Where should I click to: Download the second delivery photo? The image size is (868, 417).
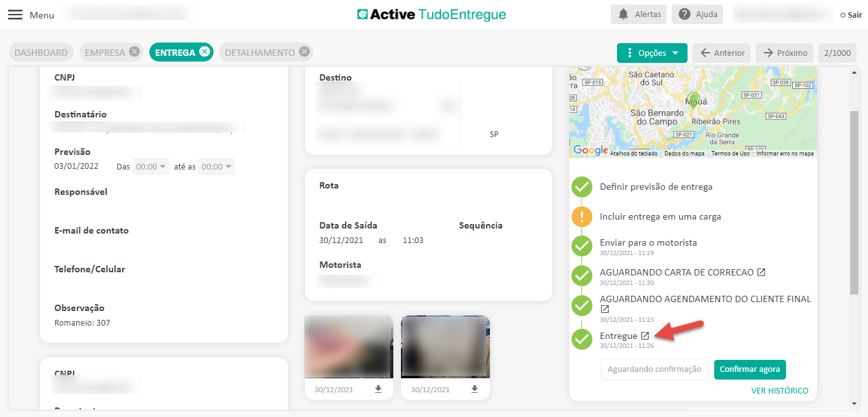[474, 389]
